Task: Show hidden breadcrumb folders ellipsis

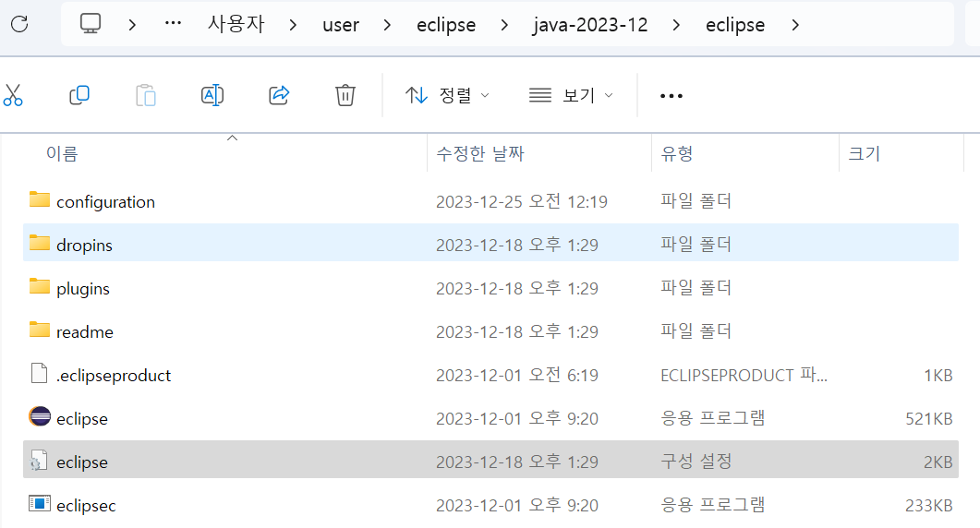Action: point(173,24)
